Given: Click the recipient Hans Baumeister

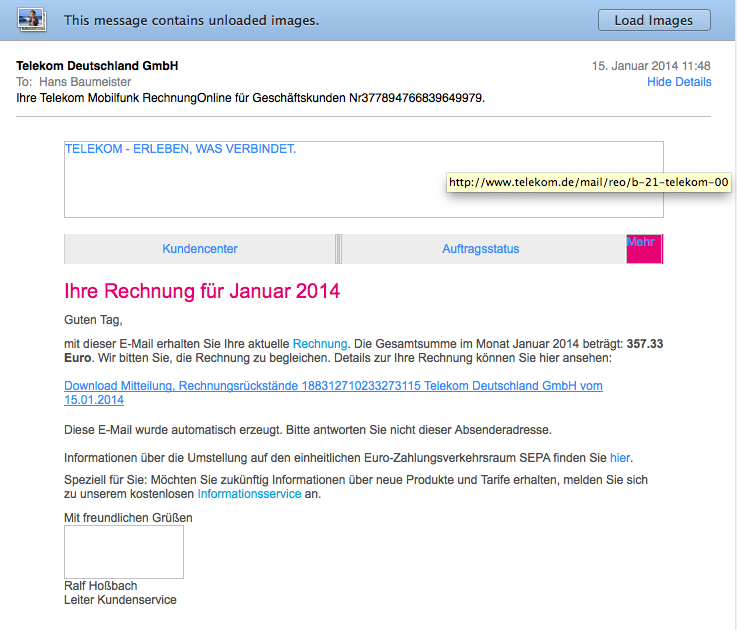Looking at the screenshot, I should [x=85, y=82].
